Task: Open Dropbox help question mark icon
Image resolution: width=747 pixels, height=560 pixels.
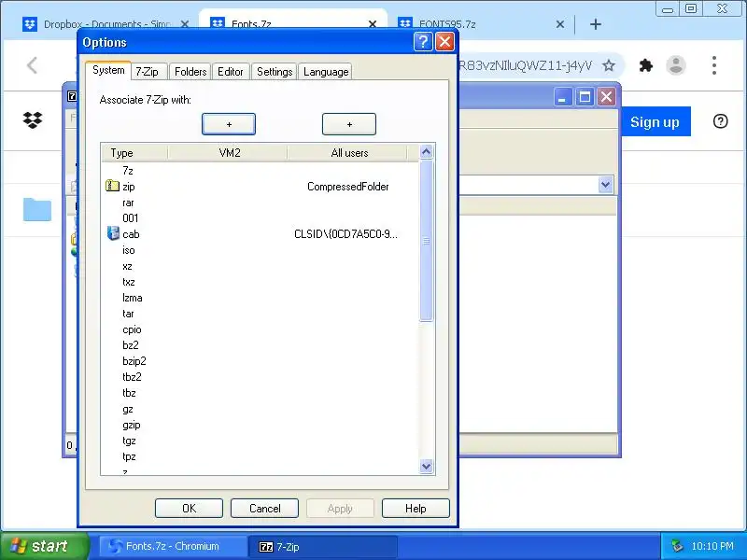Action: (x=720, y=121)
